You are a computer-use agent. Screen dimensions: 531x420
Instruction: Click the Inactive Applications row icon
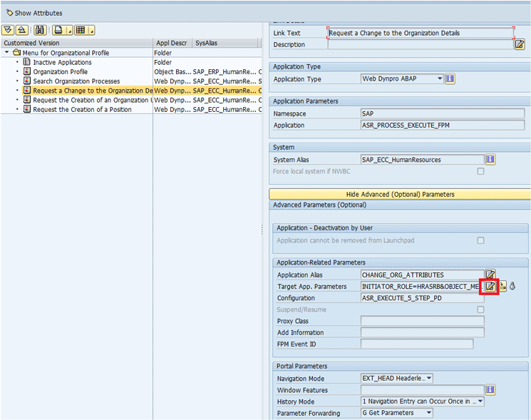click(x=27, y=62)
